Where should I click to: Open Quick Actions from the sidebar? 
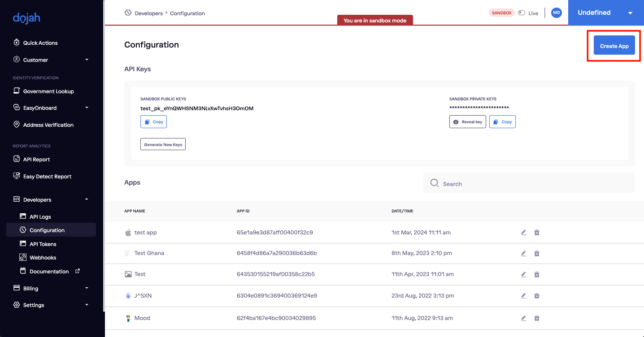40,43
